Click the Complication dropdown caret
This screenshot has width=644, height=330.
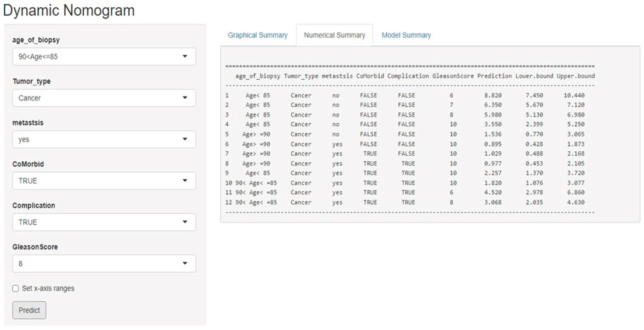click(x=185, y=222)
